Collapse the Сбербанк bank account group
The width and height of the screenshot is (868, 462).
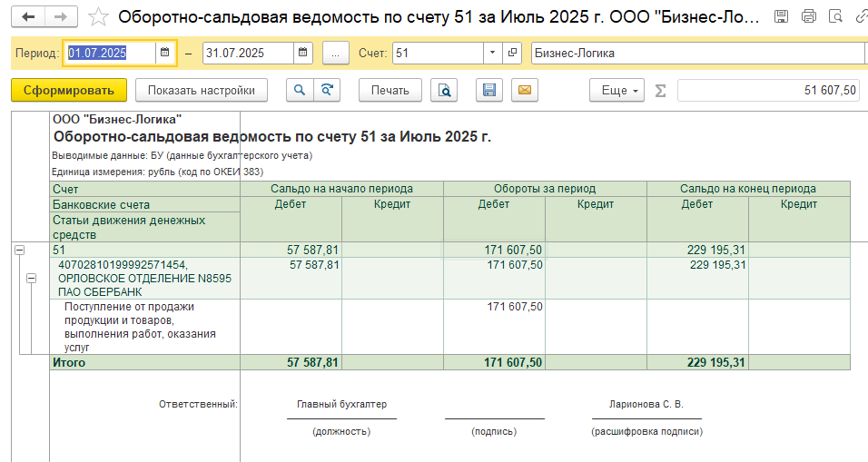click(x=32, y=279)
